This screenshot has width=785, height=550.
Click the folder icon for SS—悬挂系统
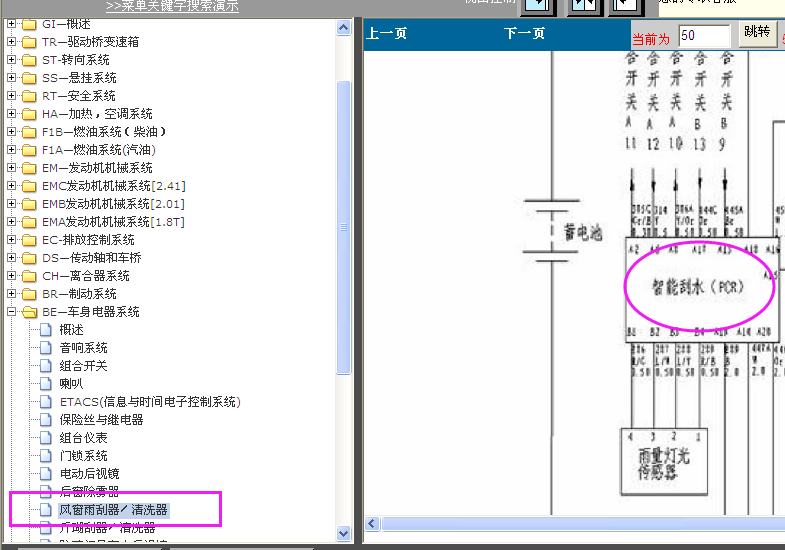(x=29, y=78)
